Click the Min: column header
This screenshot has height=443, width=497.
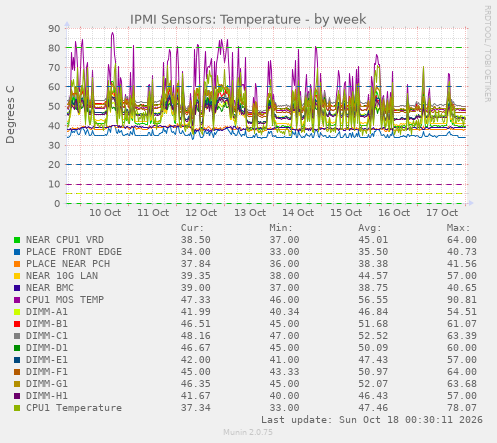coord(281,228)
